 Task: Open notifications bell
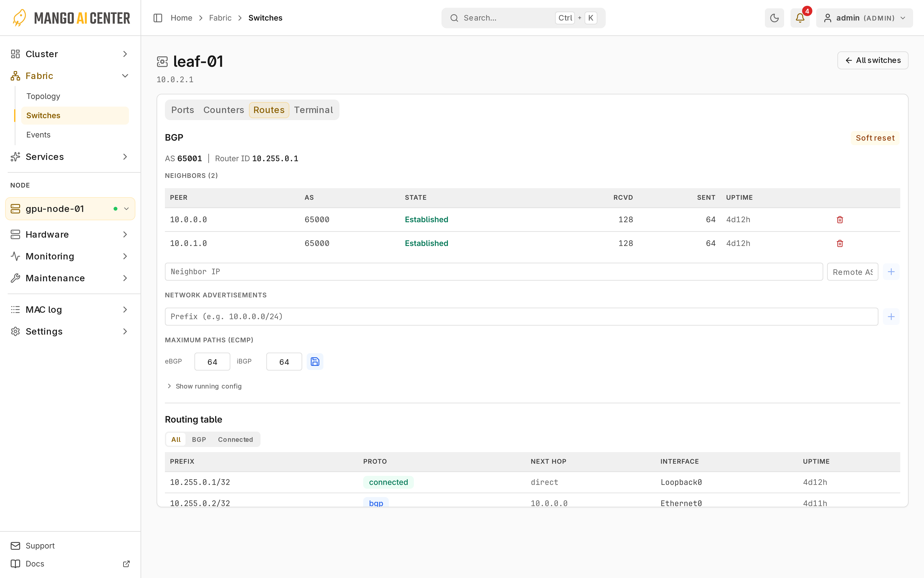(x=800, y=18)
